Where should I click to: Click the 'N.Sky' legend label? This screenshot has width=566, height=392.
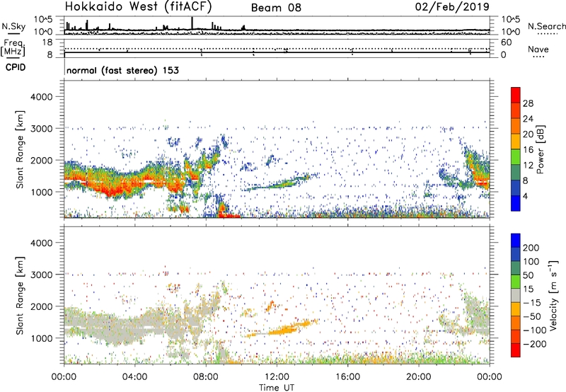coord(13,26)
